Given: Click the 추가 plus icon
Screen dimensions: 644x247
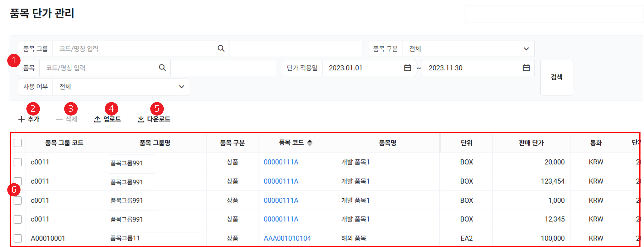Looking at the screenshot, I should pos(21,119).
